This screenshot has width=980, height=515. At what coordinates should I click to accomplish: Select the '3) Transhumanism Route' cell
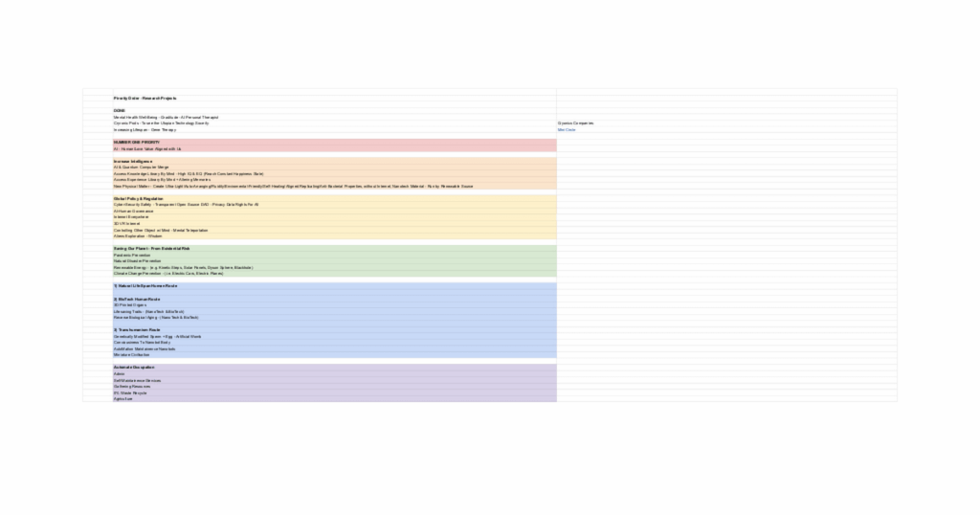[334, 329]
